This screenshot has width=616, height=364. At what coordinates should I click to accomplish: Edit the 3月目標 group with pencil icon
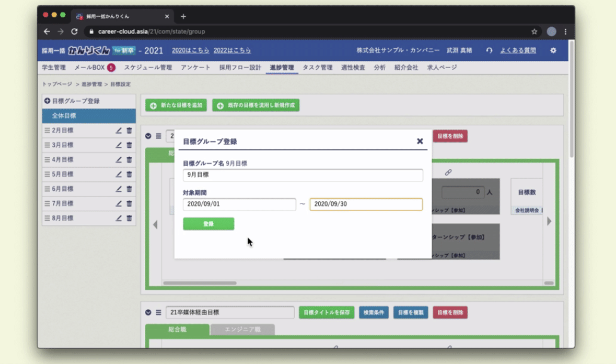pyautogui.click(x=118, y=145)
